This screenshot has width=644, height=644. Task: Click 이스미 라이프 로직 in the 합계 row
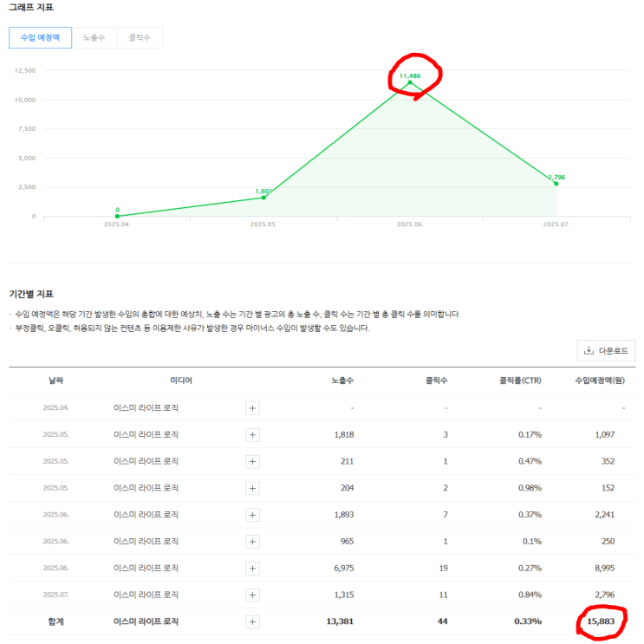pos(146,621)
